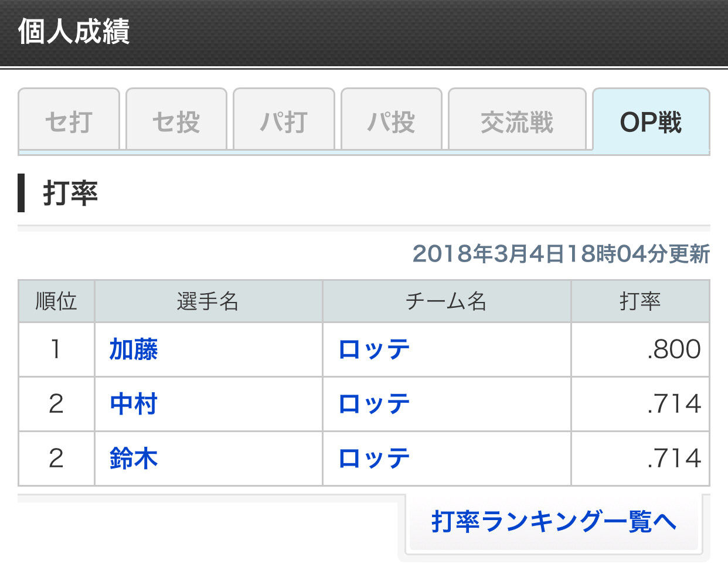Select the OP戦 tab
The height and width of the screenshot is (567, 728).
pos(651,122)
